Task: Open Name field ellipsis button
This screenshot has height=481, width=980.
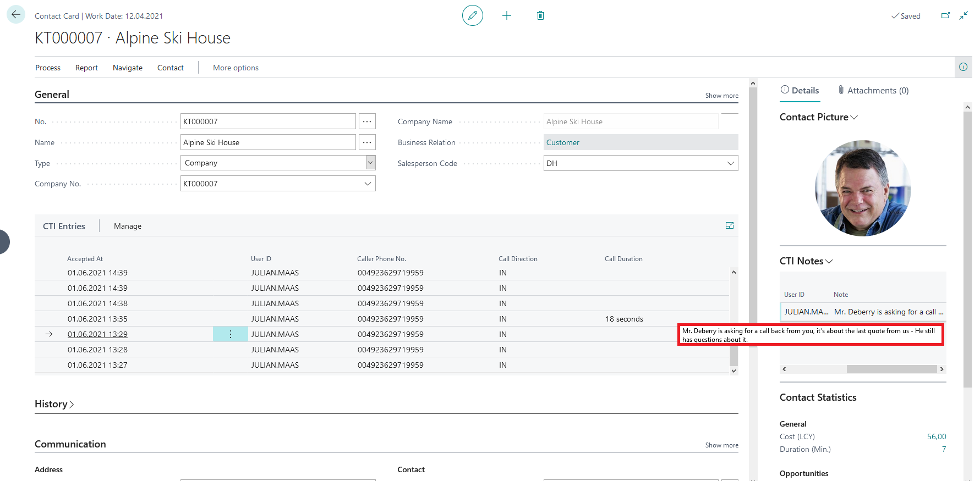Action: (367, 142)
